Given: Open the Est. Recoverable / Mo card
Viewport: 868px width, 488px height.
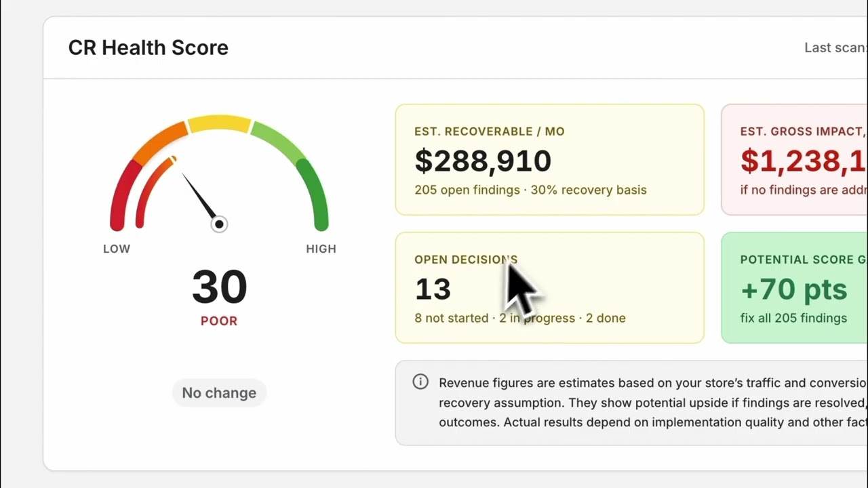Looking at the screenshot, I should click(x=549, y=159).
